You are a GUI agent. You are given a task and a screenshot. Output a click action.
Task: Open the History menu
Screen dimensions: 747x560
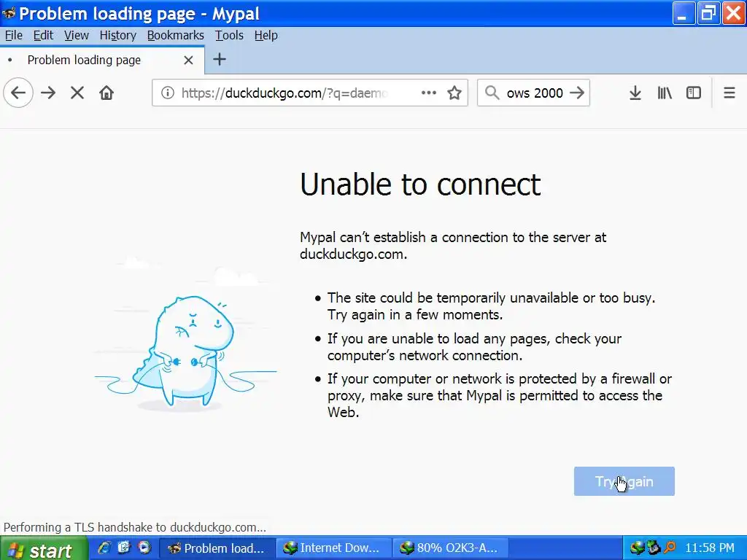117,35
